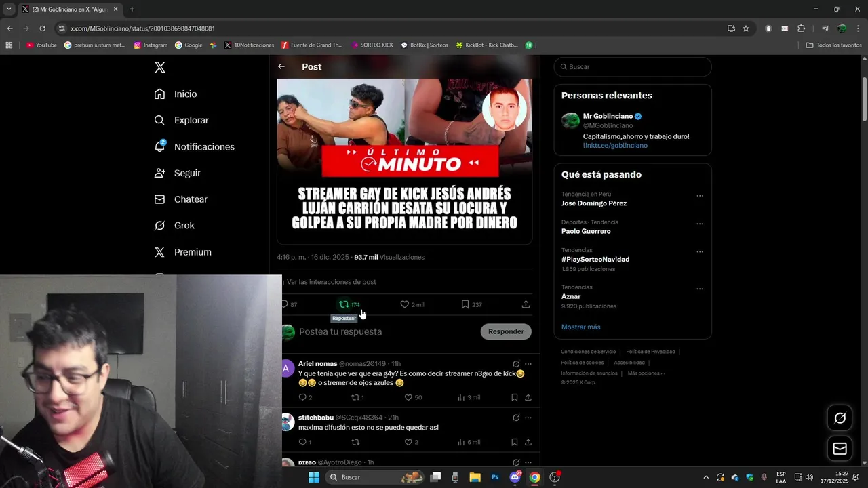868x488 pixels.
Task: View analytics of Ariel nomas reply, 3 mil
Action: coord(469,397)
